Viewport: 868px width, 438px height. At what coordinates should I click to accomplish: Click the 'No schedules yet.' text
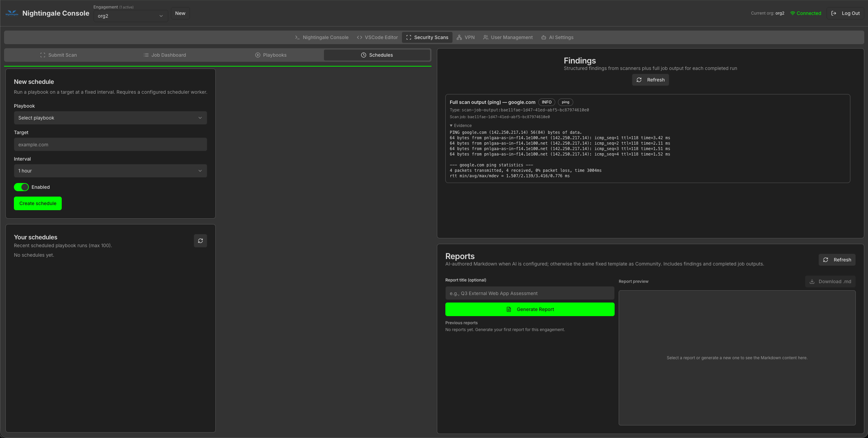click(x=34, y=255)
